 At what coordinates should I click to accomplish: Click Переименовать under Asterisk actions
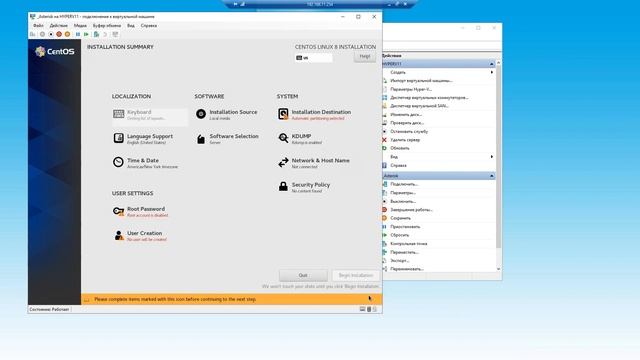pyautogui.click(x=407, y=269)
